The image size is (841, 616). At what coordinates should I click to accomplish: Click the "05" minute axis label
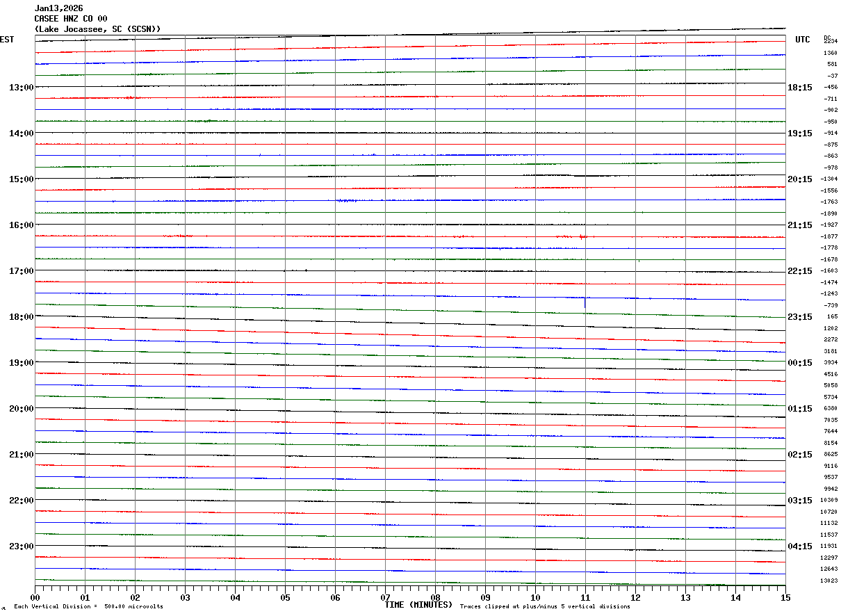pyautogui.click(x=285, y=597)
